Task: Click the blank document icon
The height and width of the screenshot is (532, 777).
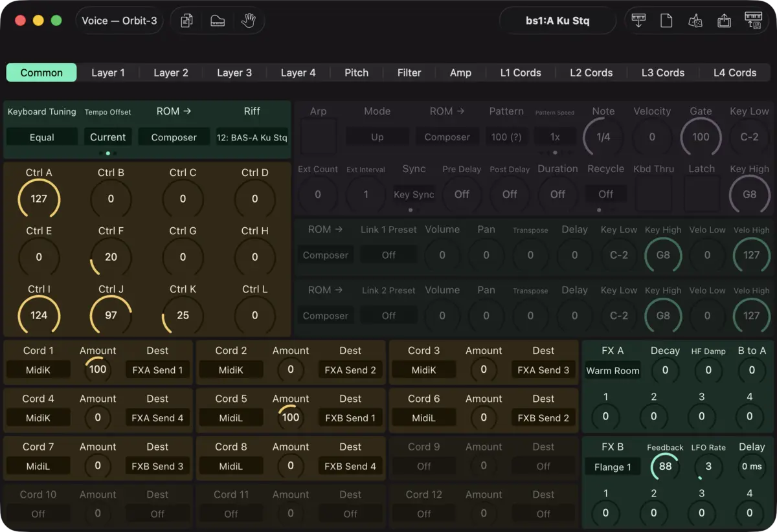Action: point(666,21)
